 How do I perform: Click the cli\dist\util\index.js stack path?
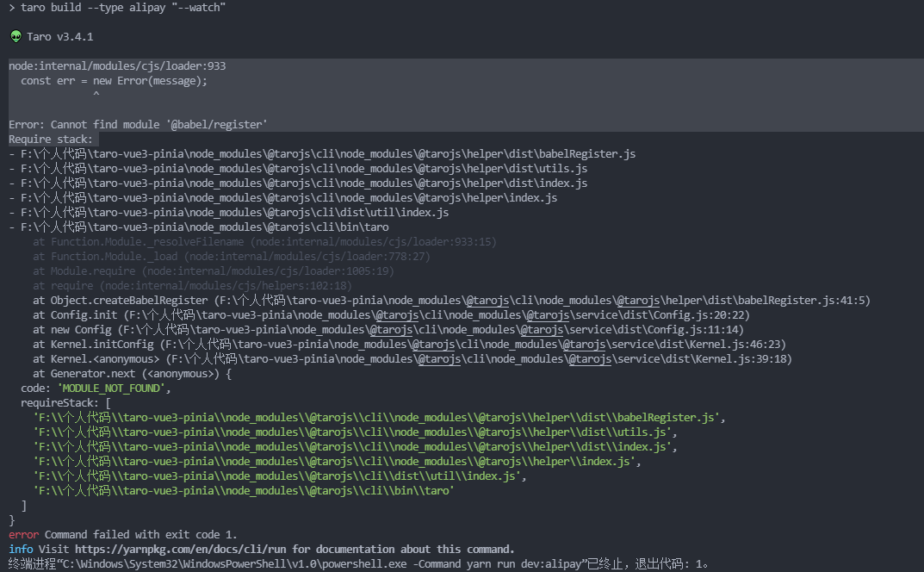pos(229,212)
